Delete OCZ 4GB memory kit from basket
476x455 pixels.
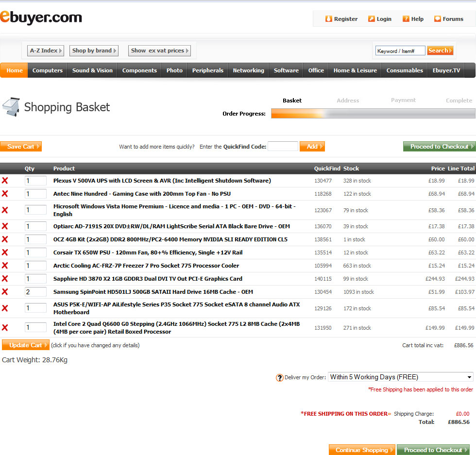click(x=5, y=239)
